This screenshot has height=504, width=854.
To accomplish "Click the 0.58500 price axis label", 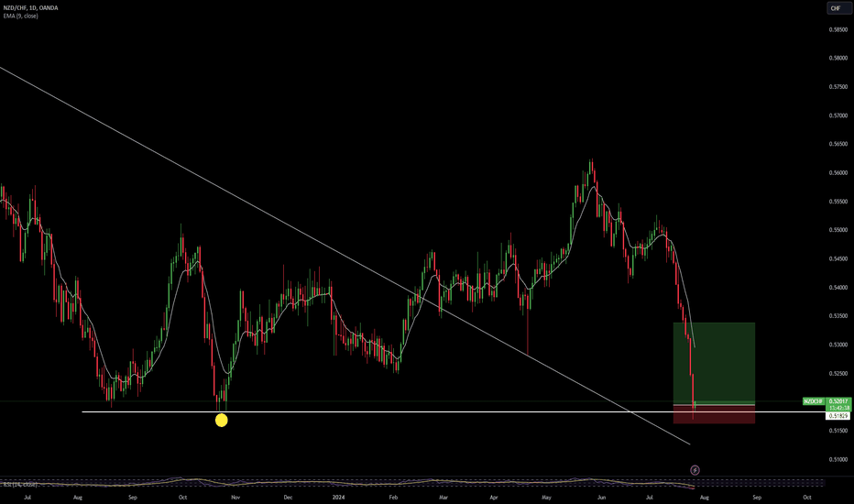I will [x=838, y=29].
